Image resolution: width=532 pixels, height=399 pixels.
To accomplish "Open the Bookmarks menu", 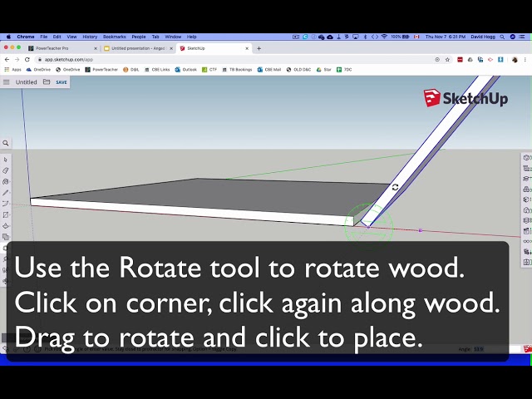I will 115,37.
